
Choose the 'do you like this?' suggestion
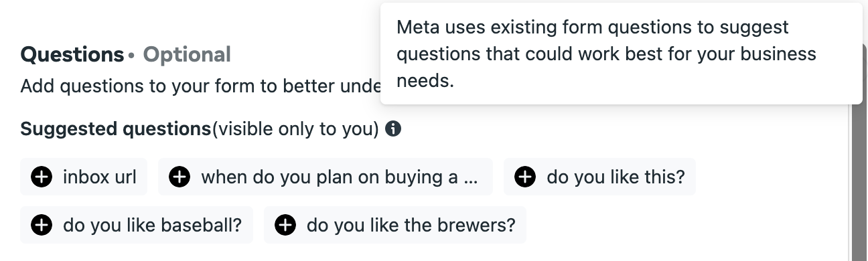[599, 177]
